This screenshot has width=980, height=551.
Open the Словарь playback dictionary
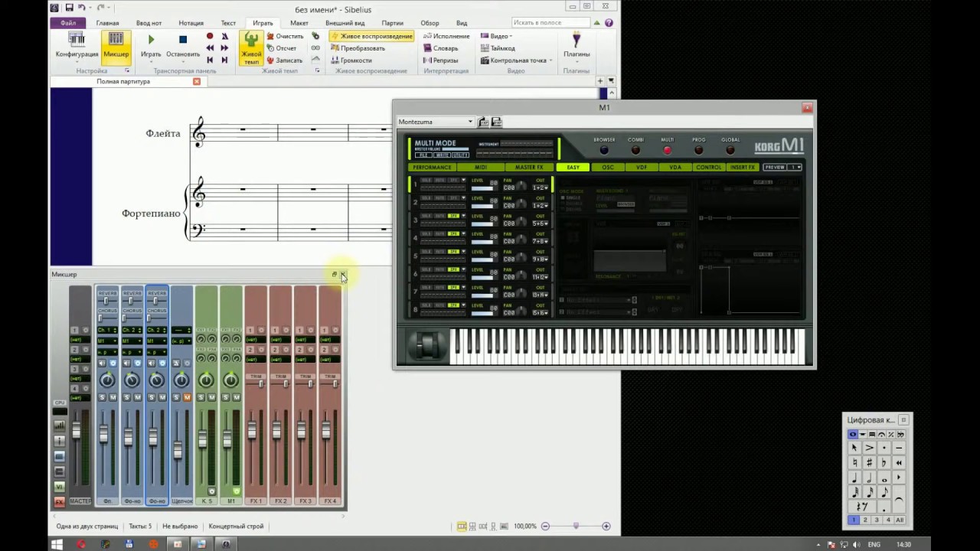tap(440, 48)
